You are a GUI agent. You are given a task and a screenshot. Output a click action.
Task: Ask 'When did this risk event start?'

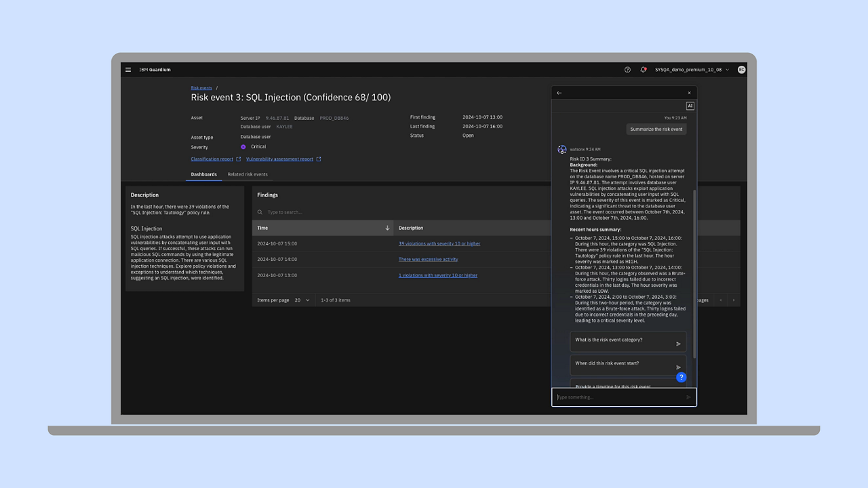628,365
